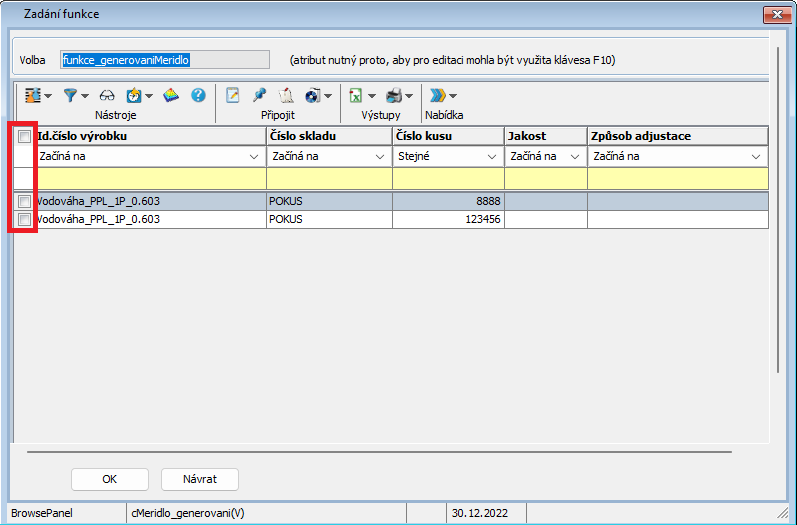Check the row with Číslo kusu 123456
This screenshot has height=525, width=797.
click(24, 219)
